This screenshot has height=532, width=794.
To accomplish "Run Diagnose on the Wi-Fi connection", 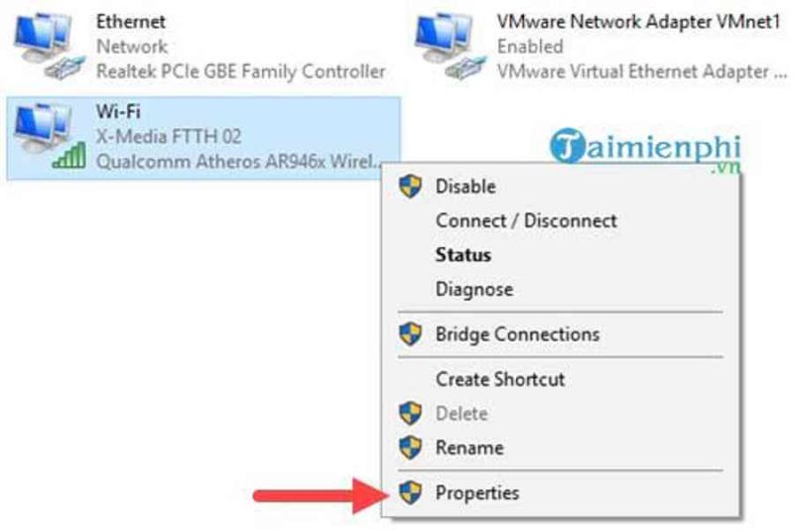I will pyautogui.click(x=474, y=289).
